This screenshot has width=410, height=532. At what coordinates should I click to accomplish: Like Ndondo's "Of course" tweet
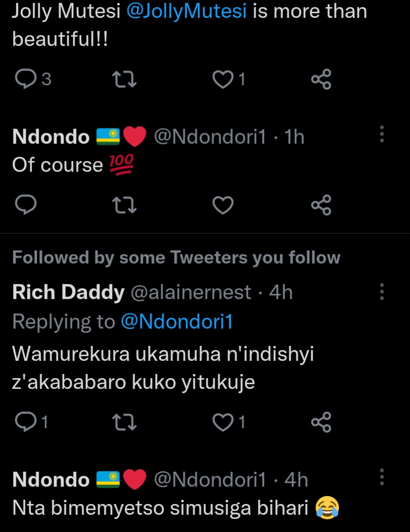(x=223, y=205)
